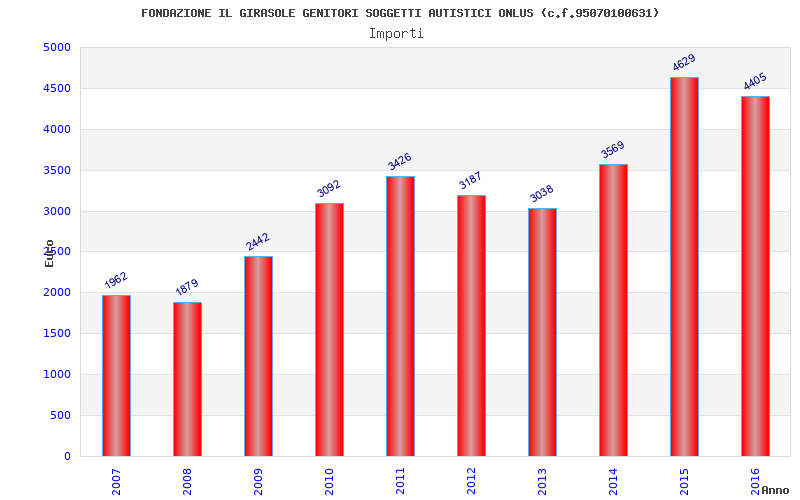Screen dimensions: 800x500
Task: Click the value label 3426
Action: 399,161
